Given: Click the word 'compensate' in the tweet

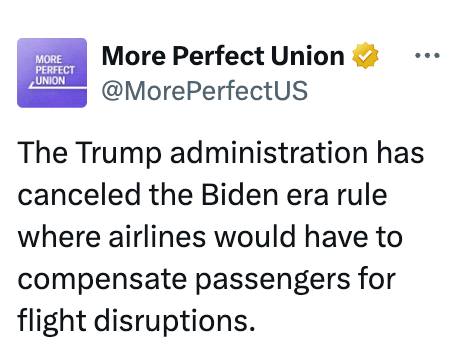Looking at the screenshot, I should (102, 281).
